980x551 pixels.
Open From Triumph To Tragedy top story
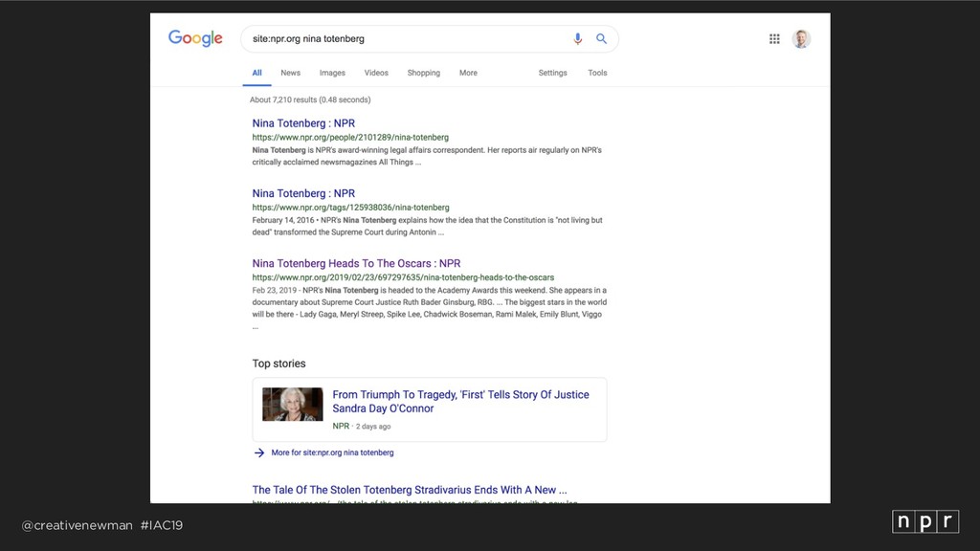click(460, 402)
